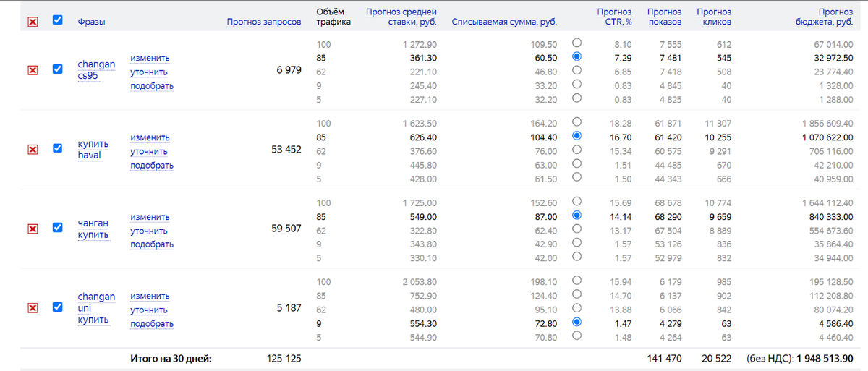Click the total budget 1 948 513.90
The width and height of the screenshot is (868, 371).
[x=825, y=358]
